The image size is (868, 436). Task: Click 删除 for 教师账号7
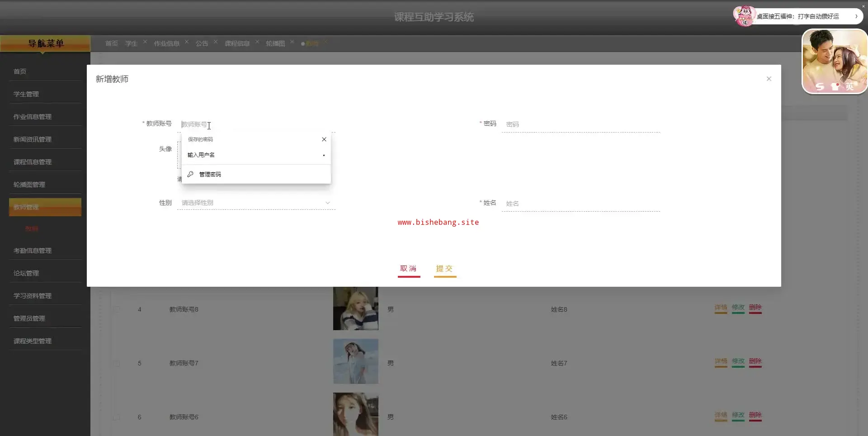(755, 361)
